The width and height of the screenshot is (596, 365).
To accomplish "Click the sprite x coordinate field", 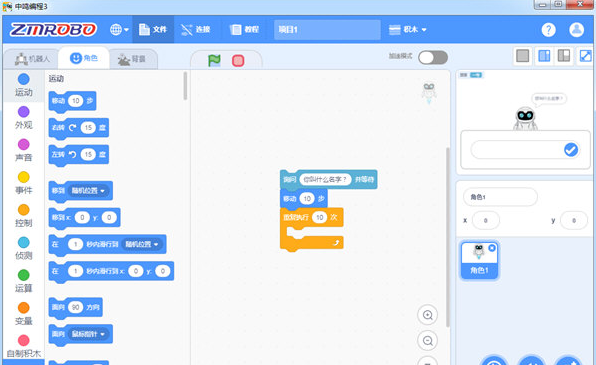I will pyautogui.click(x=485, y=220).
